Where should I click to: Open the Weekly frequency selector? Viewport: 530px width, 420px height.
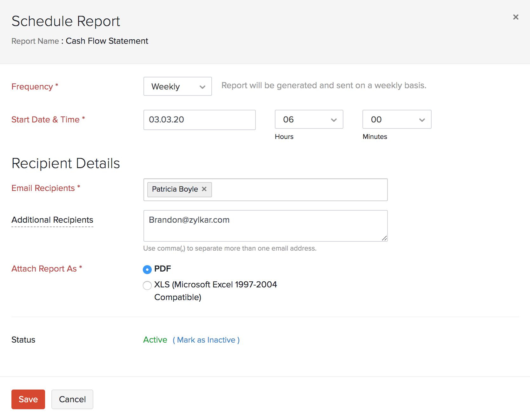point(177,86)
